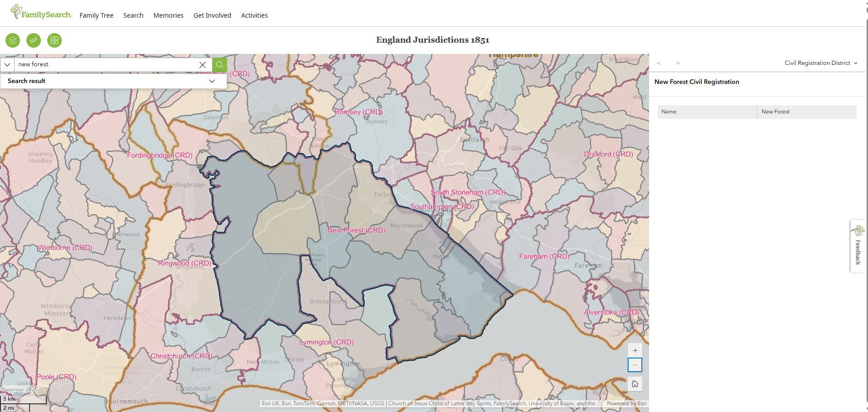Click the New Forest (CRD) map label

tap(356, 230)
